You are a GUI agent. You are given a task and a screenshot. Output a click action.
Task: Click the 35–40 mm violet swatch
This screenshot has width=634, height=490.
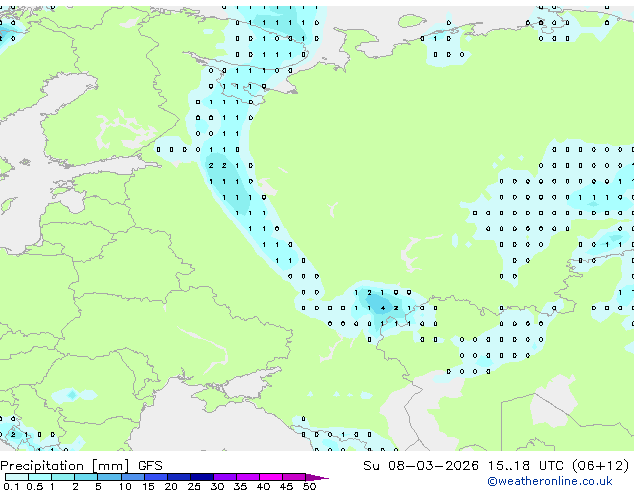coord(247,477)
